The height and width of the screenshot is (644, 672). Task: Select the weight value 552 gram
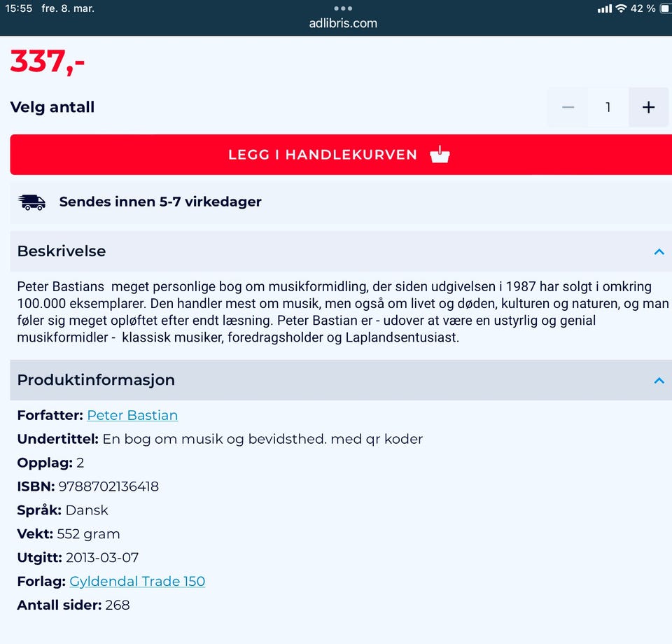(88, 534)
